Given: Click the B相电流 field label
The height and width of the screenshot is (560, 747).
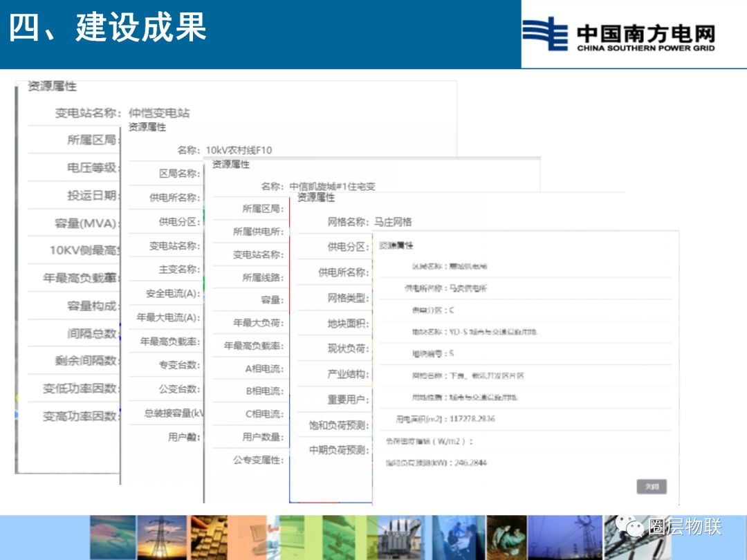Looking at the screenshot, I should (x=264, y=391).
